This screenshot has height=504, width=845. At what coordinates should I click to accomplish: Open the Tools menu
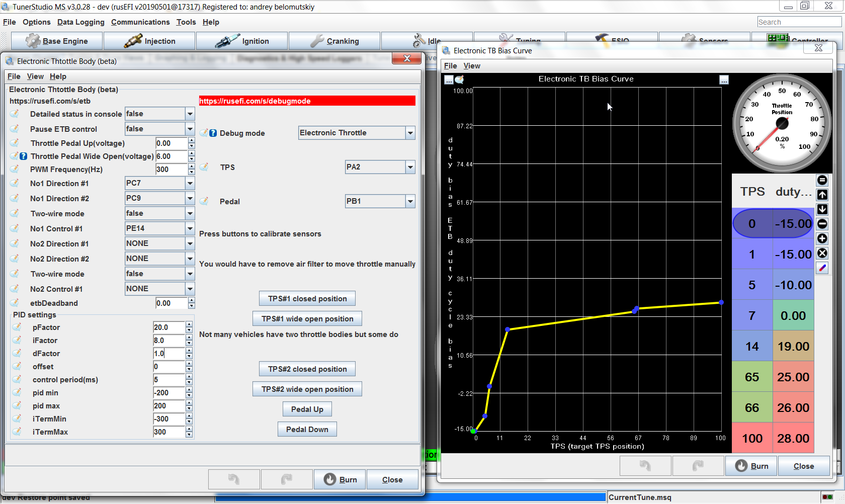coord(186,22)
